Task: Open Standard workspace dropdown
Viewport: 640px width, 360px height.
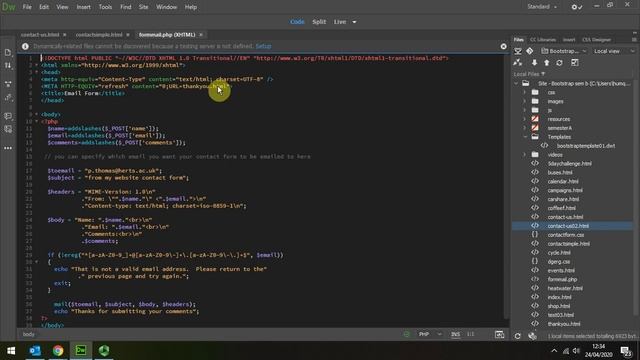Action: (x=542, y=7)
